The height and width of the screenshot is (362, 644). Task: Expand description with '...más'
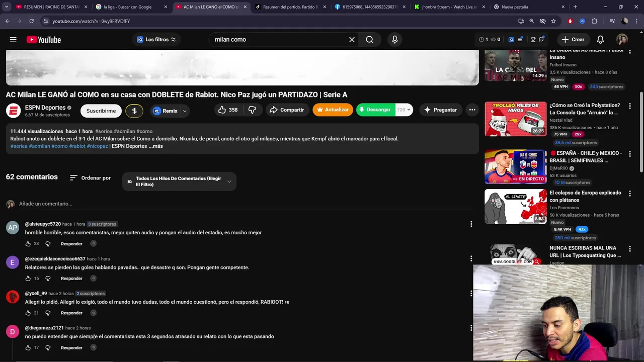click(155, 146)
